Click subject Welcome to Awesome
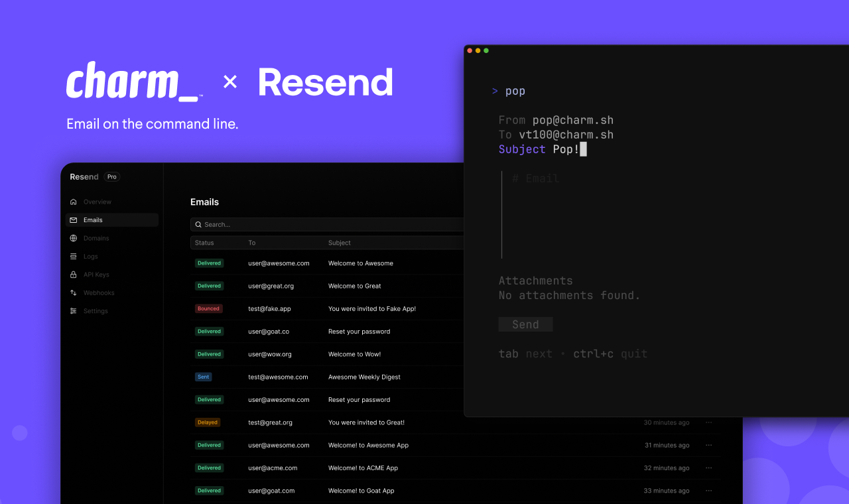 (361, 263)
